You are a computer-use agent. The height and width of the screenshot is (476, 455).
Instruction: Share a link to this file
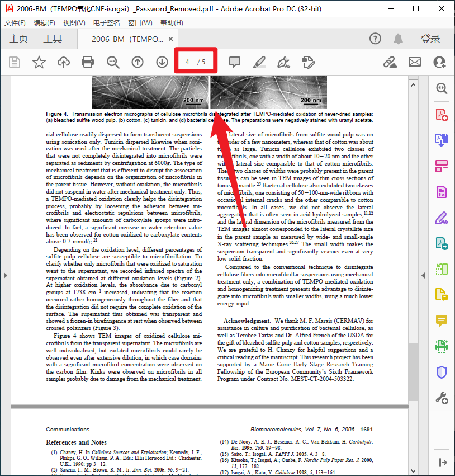tap(390, 62)
